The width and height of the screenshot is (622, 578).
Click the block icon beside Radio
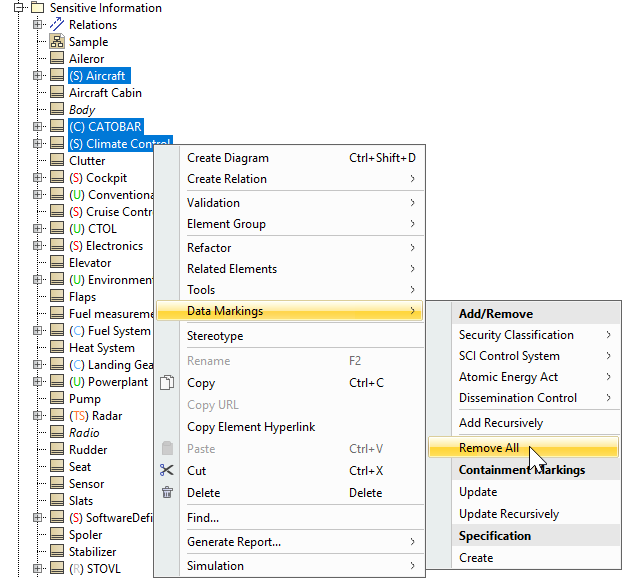pyautogui.click(x=57, y=432)
